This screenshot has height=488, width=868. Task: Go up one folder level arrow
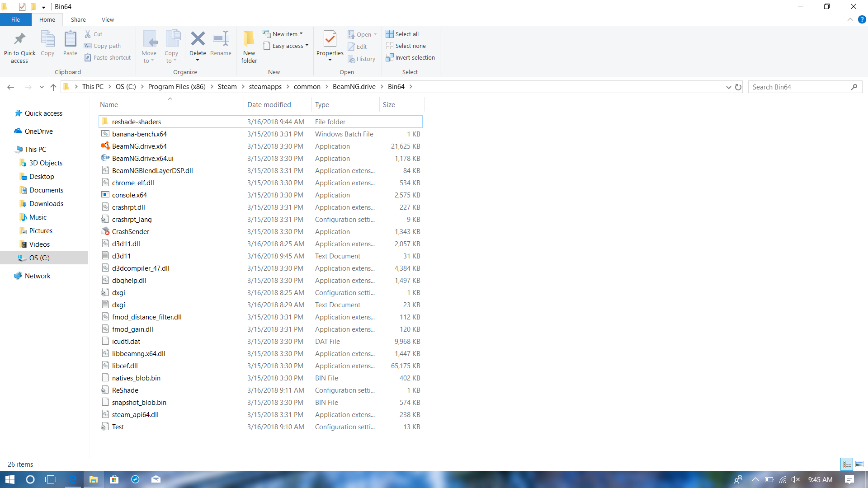(x=53, y=87)
